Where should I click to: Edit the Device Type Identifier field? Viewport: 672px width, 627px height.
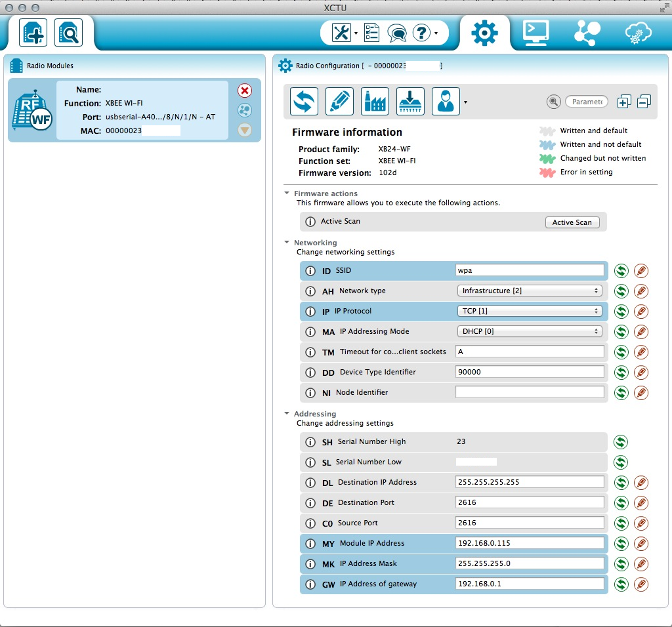pos(530,372)
